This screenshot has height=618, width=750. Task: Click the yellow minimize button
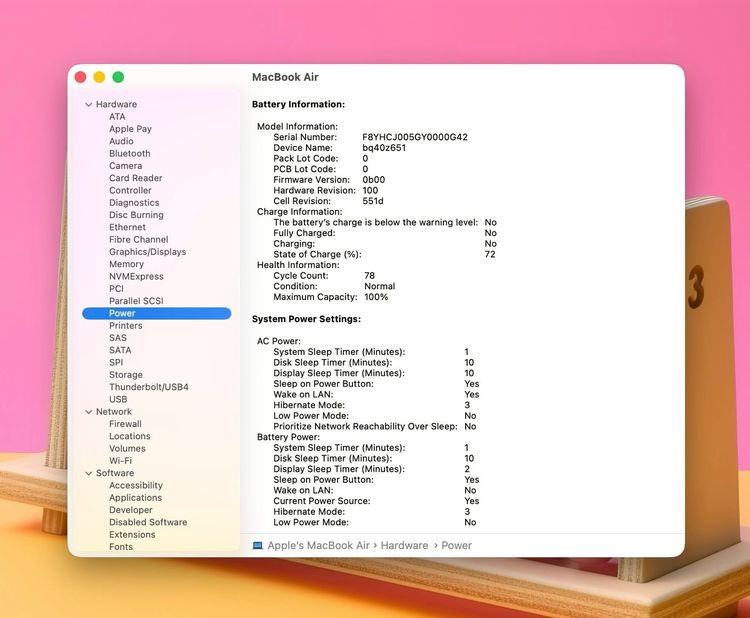(x=99, y=77)
